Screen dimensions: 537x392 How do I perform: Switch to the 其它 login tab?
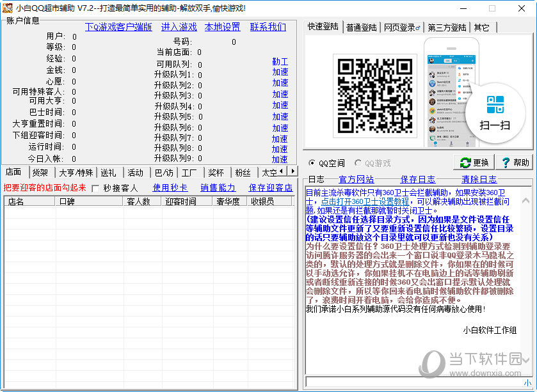[x=483, y=27]
